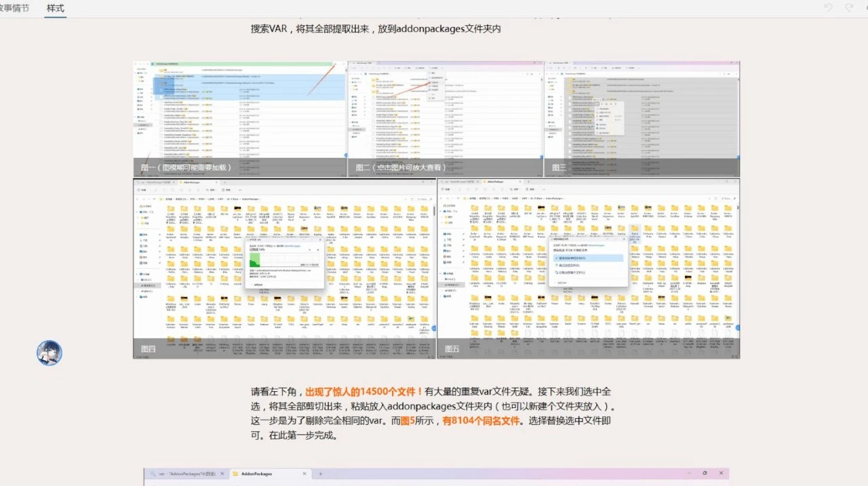Open the AddonPackages window screenshot below the paragraph

click(436, 476)
